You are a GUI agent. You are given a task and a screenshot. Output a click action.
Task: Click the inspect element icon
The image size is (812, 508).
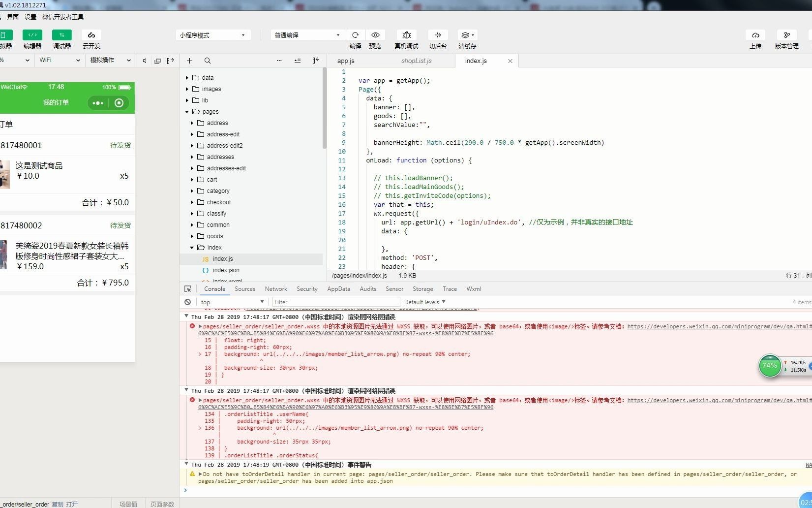pos(188,289)
